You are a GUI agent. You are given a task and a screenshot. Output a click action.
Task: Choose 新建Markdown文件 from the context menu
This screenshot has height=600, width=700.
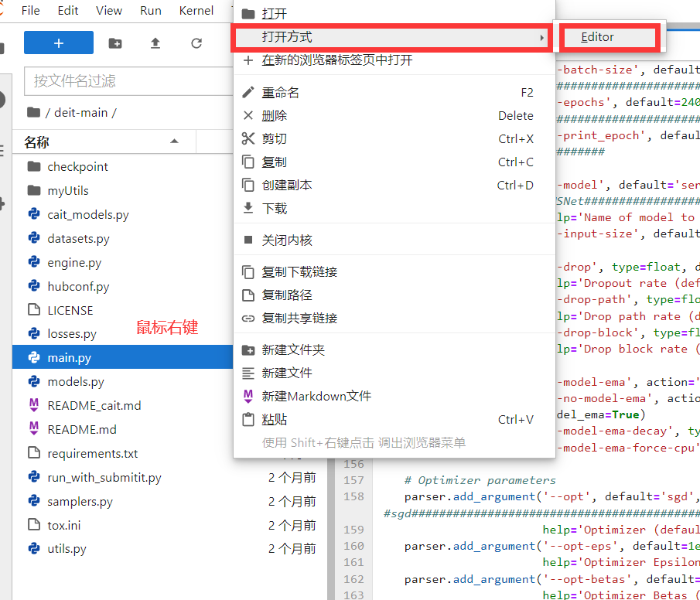coord(316,396)
